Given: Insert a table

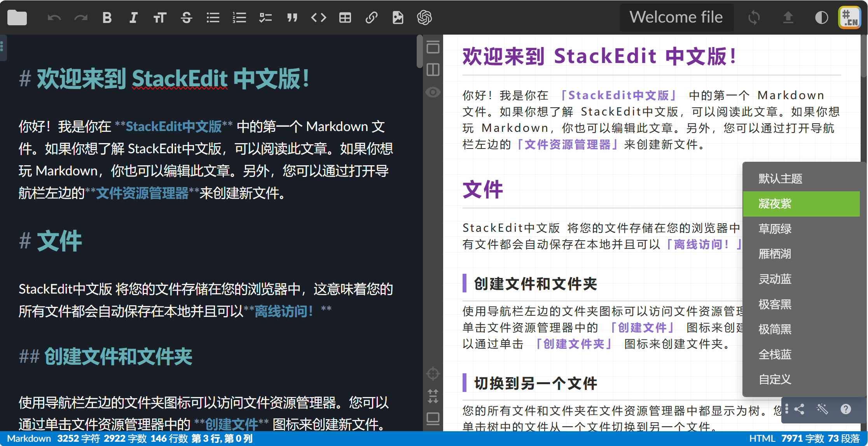Looking at the screenshot, I should coord(345,17).
